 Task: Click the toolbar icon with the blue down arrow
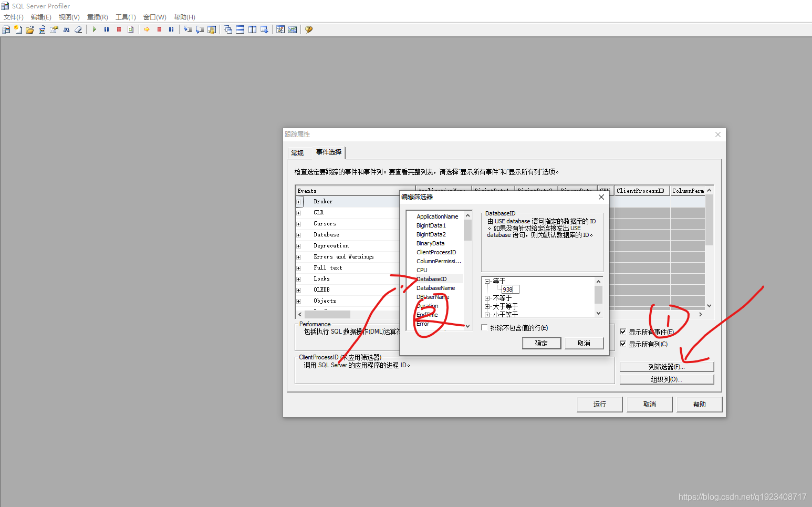[264, 29]
